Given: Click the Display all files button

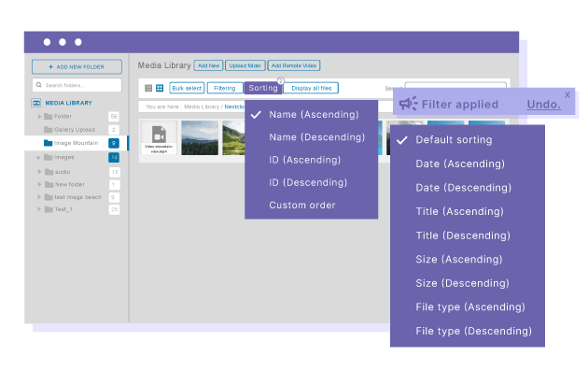Looking at the screenshot, I should (311, 88).
